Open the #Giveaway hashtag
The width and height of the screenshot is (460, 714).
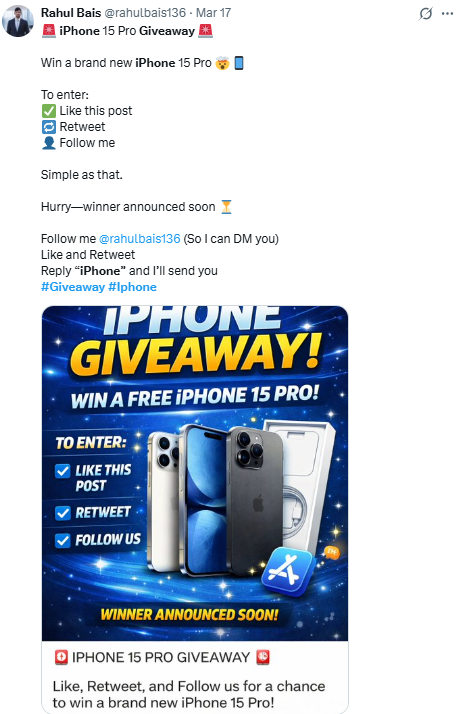point(73,287)
